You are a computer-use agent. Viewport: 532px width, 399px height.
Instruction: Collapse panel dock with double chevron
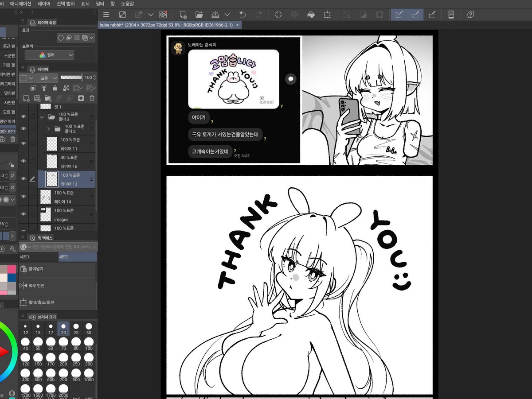21,12
